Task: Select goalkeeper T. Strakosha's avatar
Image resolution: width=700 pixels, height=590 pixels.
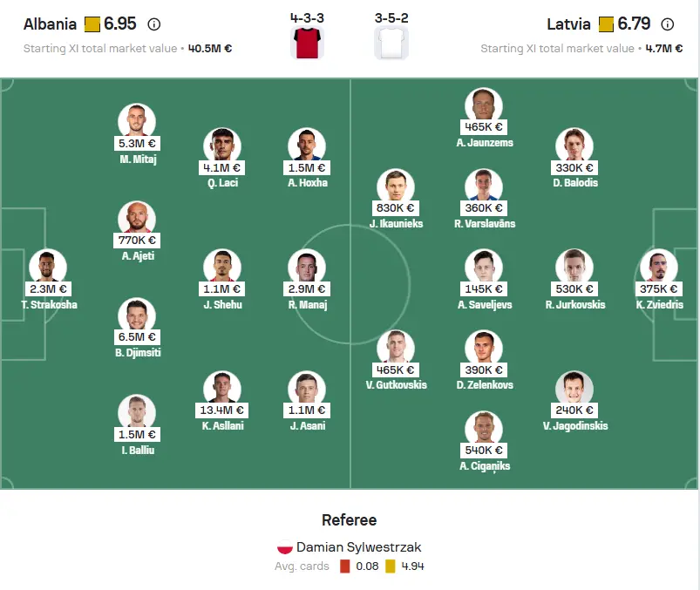Action: click(48, 267)
